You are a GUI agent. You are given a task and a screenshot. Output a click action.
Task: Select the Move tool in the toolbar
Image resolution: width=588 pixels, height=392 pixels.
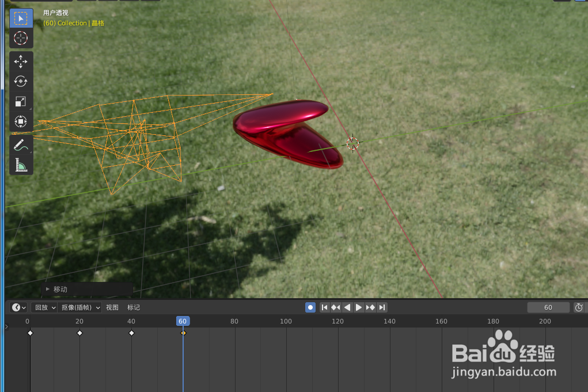click(21, 61)
